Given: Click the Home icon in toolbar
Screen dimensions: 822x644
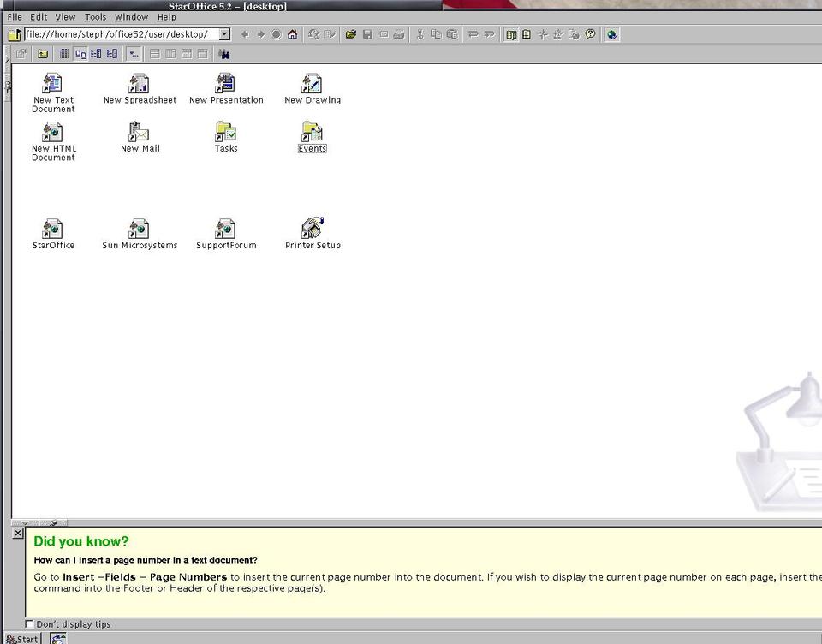Looking at the screenshot, I should [x=293, y=34].
